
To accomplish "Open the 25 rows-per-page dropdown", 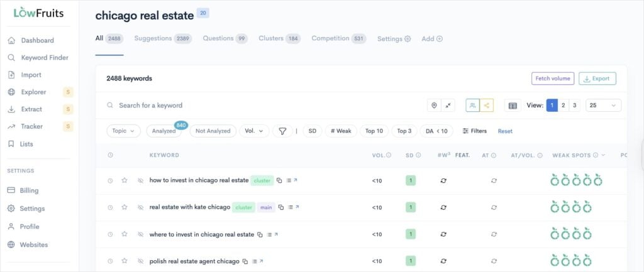I will (x=602, y=106).
